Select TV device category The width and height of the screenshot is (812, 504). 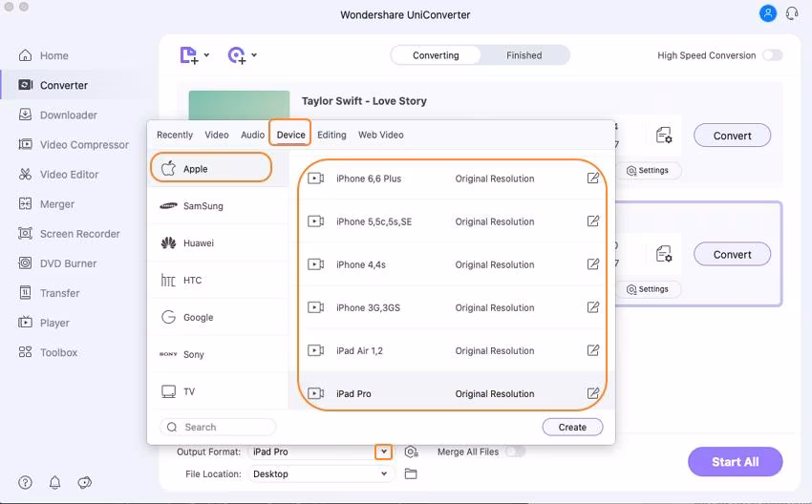pyautogui.click(x=218, y=391)
